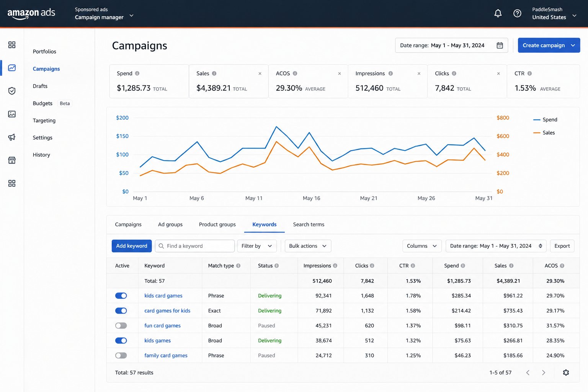Open the bottom grid icon in left rail
This screenshot has height=392, width=588.
coord(12,183)
